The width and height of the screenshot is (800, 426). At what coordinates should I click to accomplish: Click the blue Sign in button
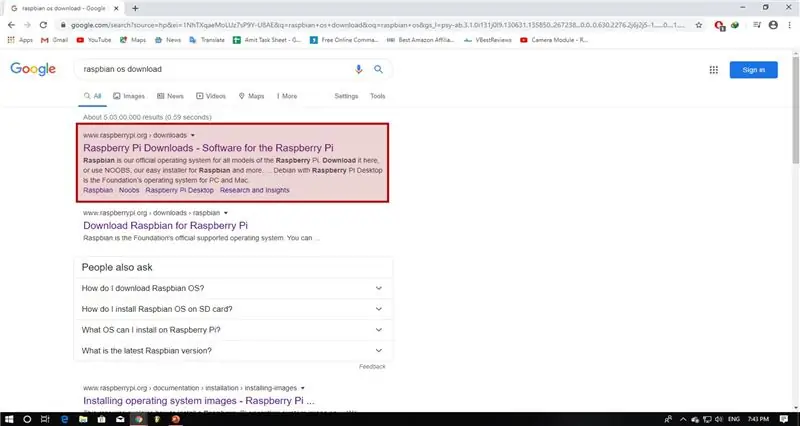754,70
